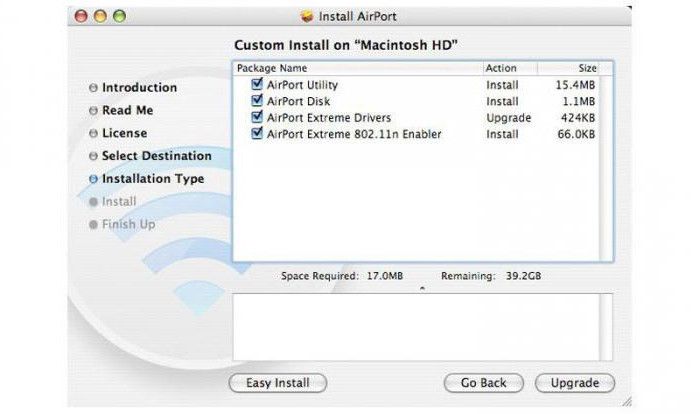Image resolution: width=700 pixels, height=414 pixels.
Task: Toggle the AirPort Extreme 802.11n Enabler checkbox
Action: point(257,133)
